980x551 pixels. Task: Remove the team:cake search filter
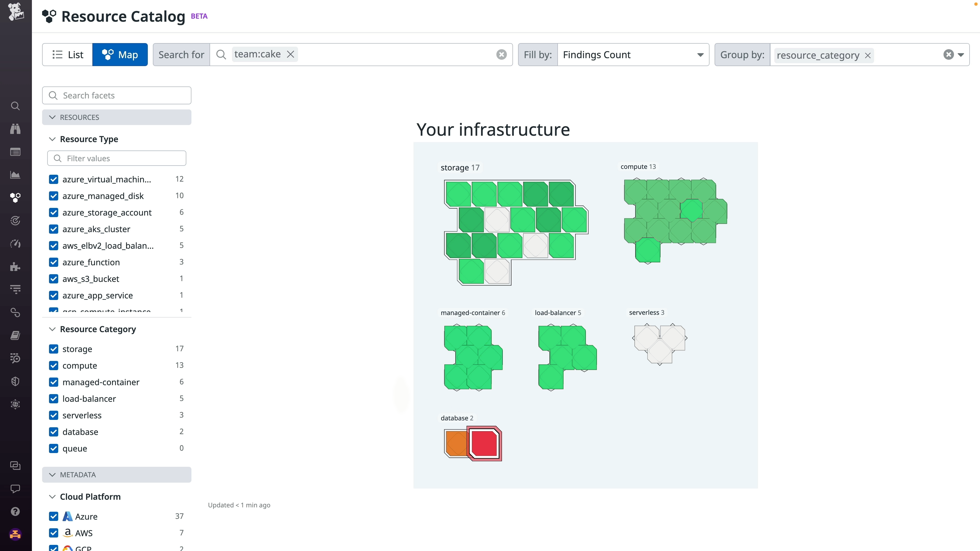(x=290, y=54)
